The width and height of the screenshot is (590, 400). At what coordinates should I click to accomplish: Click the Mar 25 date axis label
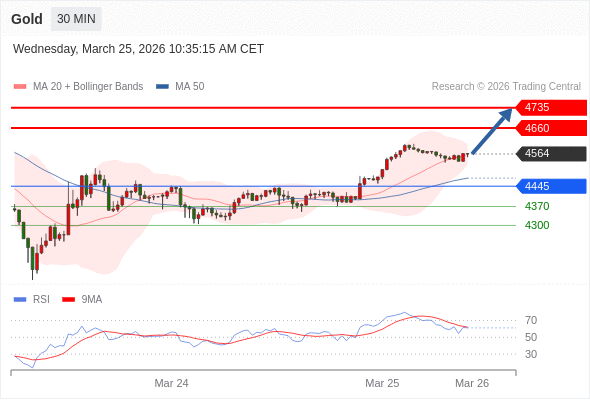(382, 383)
